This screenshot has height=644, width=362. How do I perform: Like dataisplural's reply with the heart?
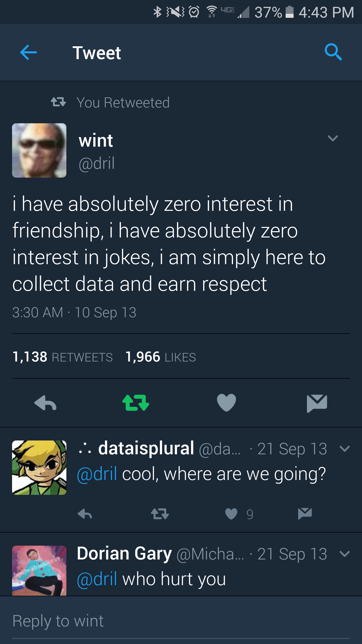[231, 514]
